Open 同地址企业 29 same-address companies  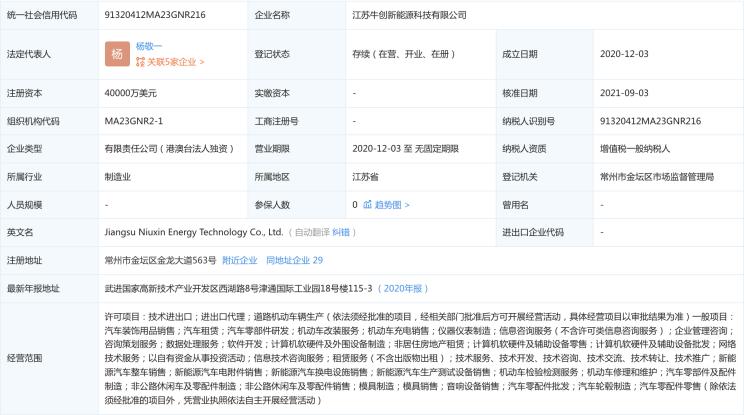click(293, 260)
